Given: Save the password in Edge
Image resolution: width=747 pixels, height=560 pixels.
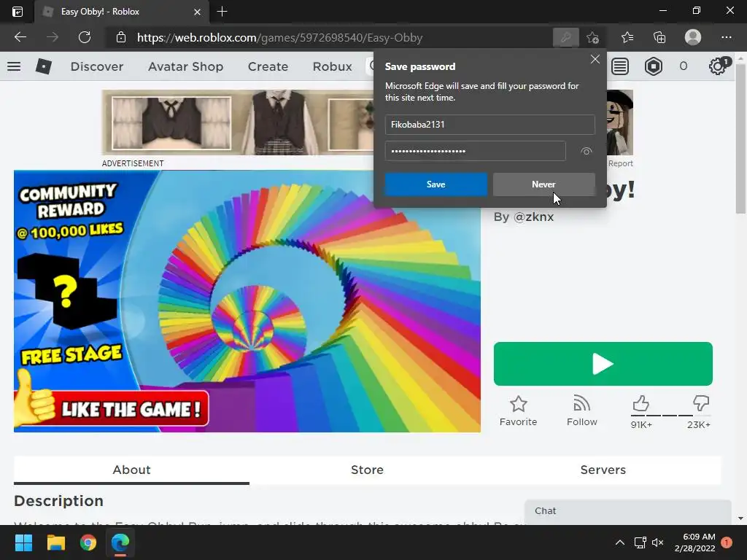Looking at the screenshot, I should click(x=436, y=184).
